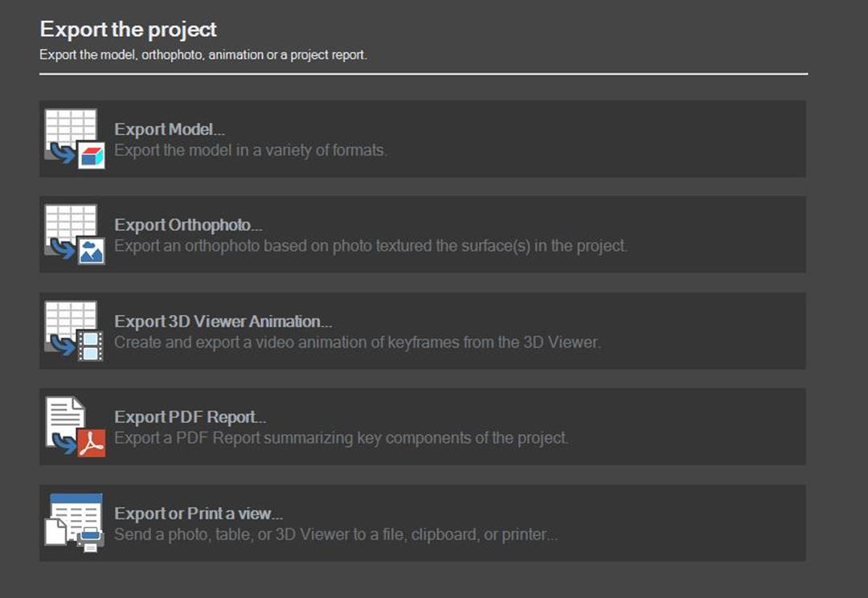
Task: Launch Export 3D Viewer Animation
Action: tap(223, 321)
